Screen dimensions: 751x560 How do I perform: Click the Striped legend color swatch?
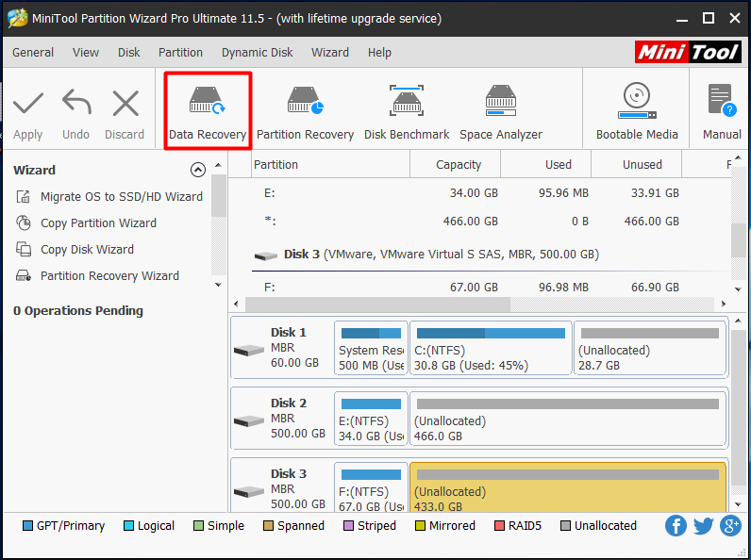(x=349, y=525)
